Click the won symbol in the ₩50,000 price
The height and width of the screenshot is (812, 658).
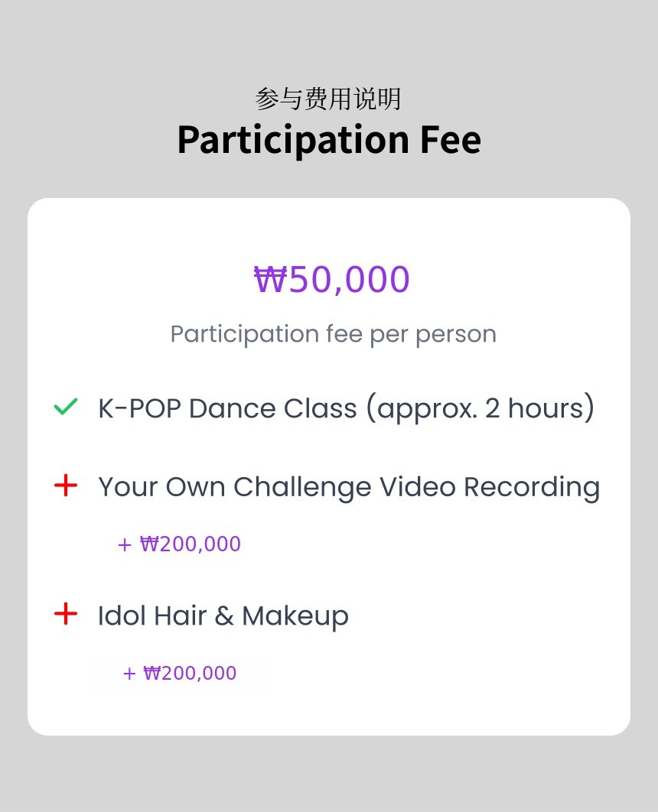269,280
